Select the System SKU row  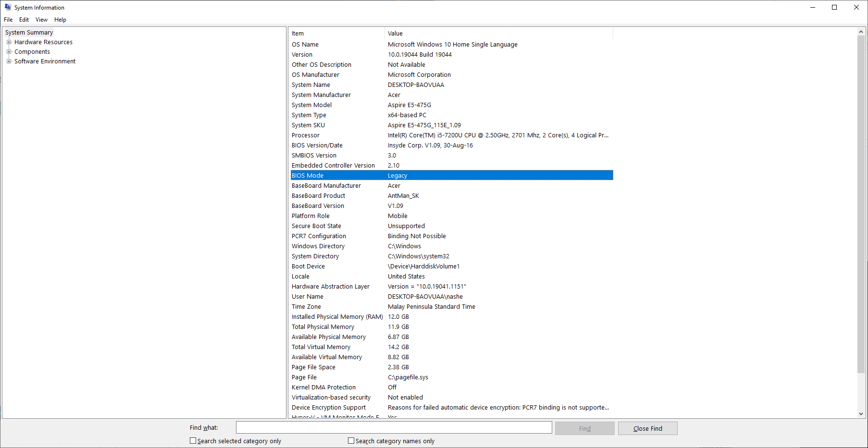pos(452,125)
